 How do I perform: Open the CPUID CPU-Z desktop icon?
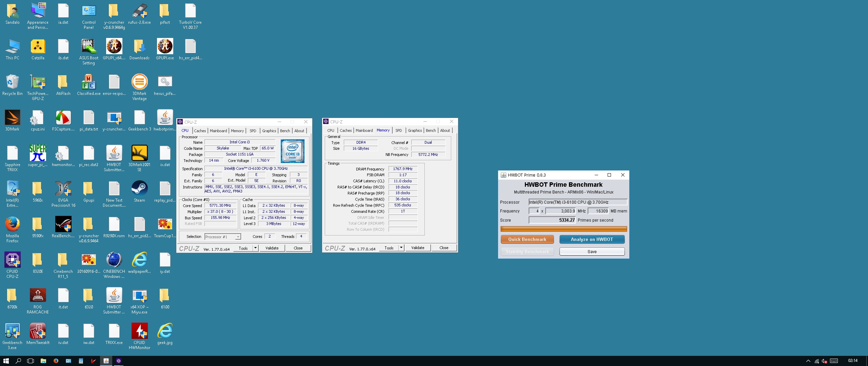13,266
